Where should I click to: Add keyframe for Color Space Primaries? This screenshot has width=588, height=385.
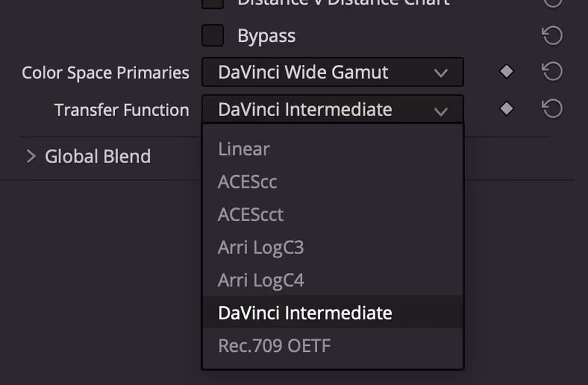coord(506,72)
